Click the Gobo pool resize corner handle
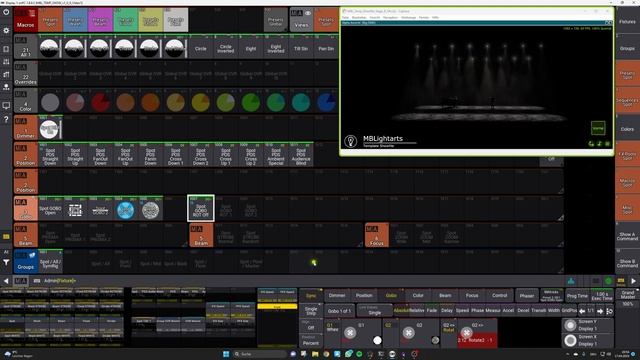Viewport: 640px width, 360px height. point(560,218)
